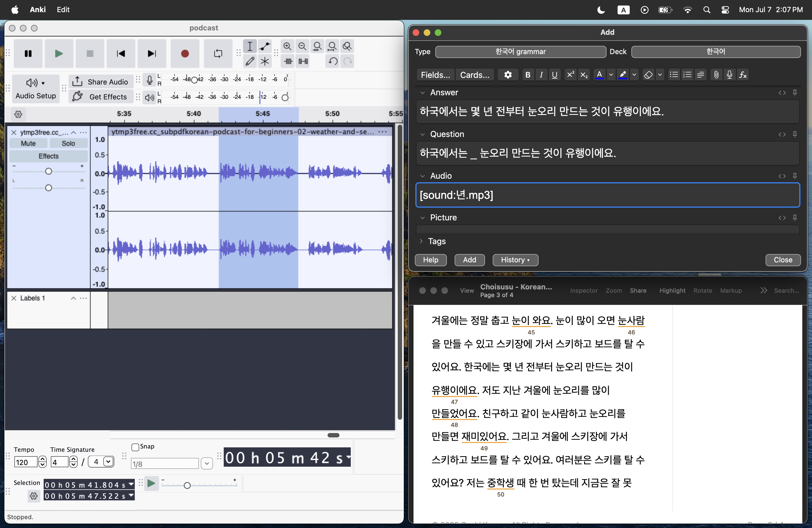Click into the Question text field
812x528 pixels.
(607, 153)
